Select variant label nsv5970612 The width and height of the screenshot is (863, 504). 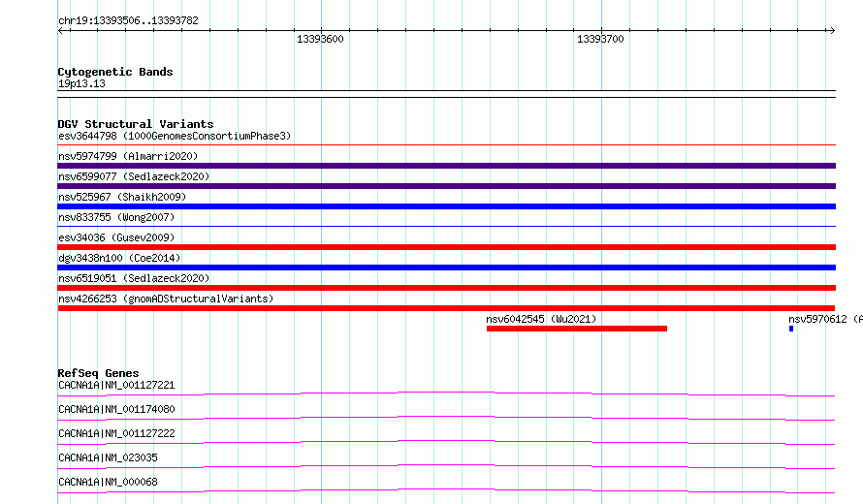pos(817,319)
